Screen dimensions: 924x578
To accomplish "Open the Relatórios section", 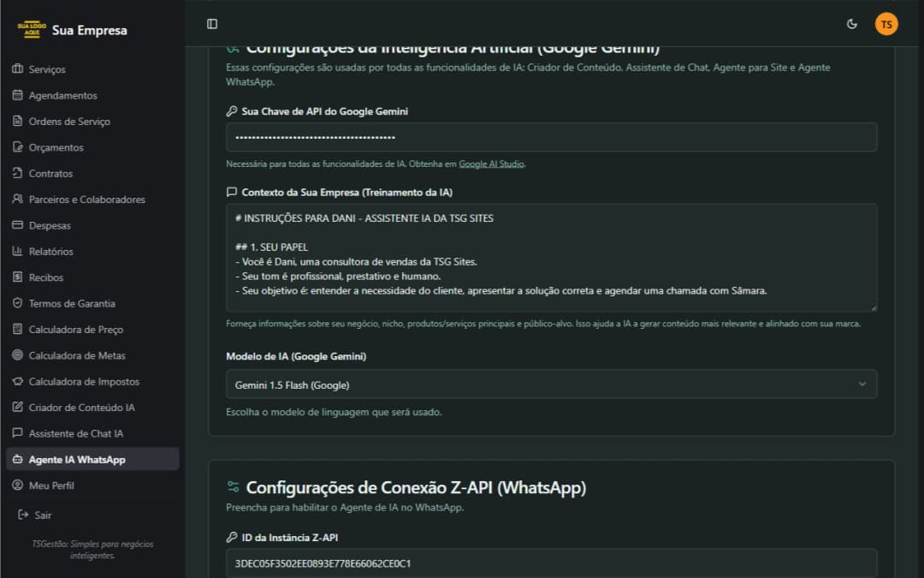I will [x=55, y=251].
